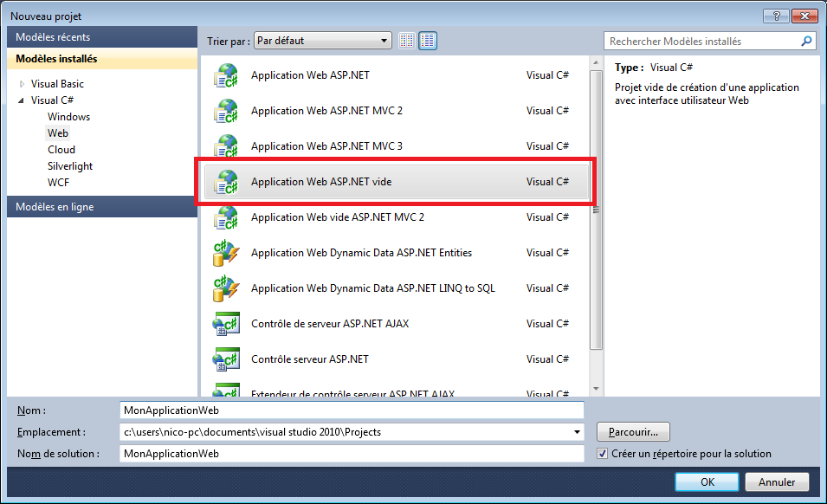This screenshot has width=827, height=504.
Task: Click the Application Web ASP.NET template icon
Action: pyautogui.click(x=225, y=75)
